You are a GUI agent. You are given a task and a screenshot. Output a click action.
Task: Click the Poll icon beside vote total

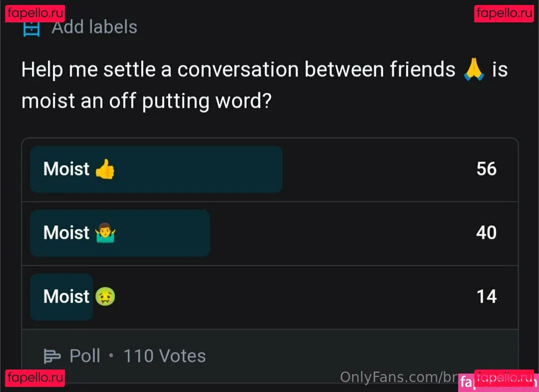pos(52,356)
